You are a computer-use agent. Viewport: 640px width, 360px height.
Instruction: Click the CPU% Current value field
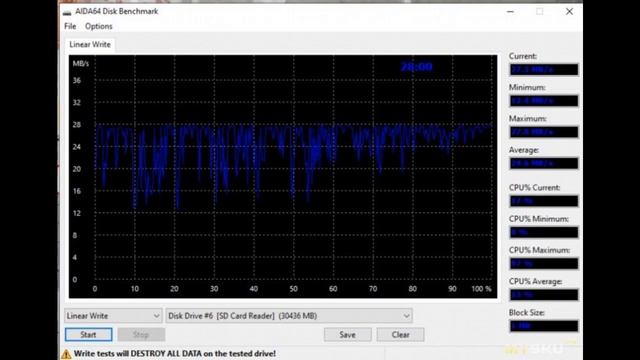[x=544, y=201]
